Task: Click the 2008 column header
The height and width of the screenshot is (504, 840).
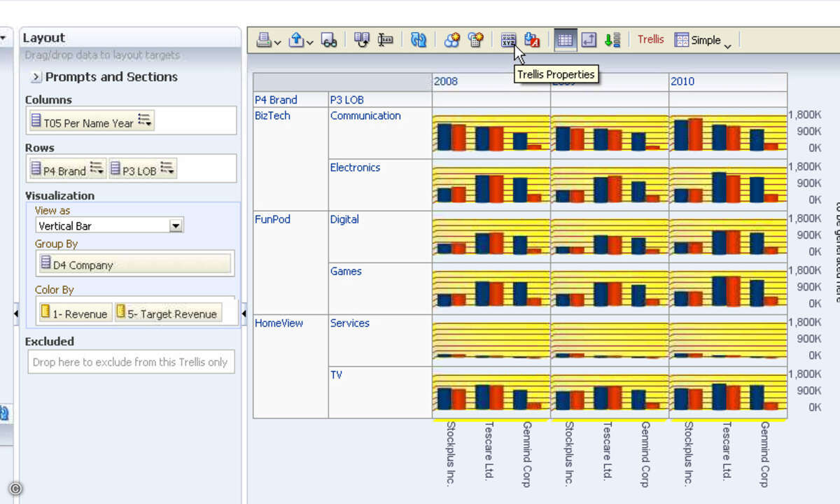Action: tap(446, 81)
